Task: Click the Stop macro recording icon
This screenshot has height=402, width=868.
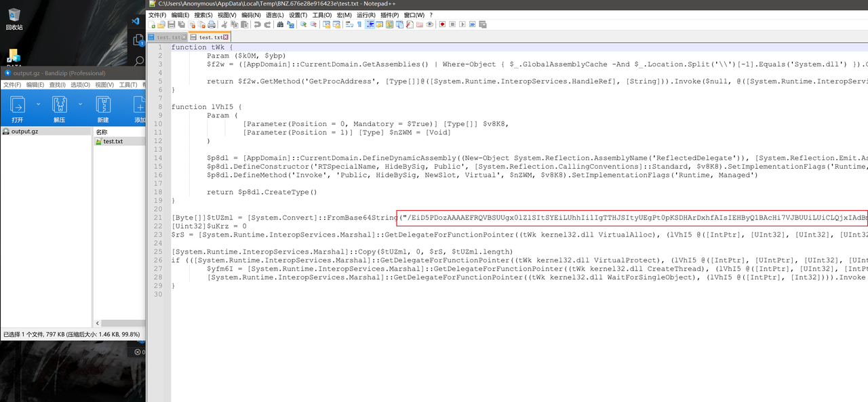Action: tap(452, 24)
